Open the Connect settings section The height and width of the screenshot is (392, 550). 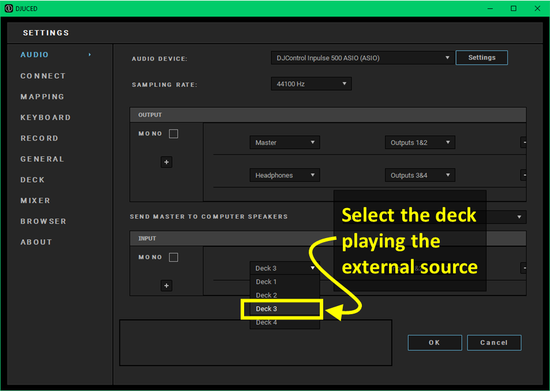point(43,76)
